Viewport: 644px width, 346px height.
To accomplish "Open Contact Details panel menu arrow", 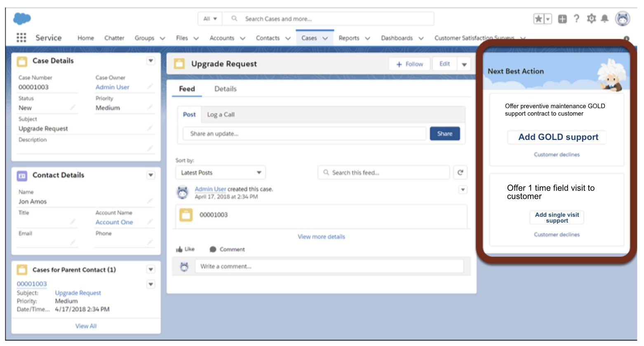I will tap(151, 175).
